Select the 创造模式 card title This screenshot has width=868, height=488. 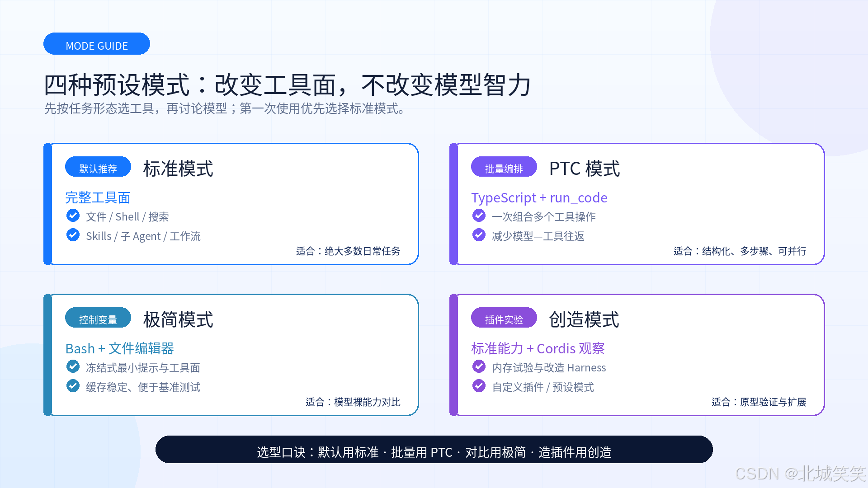coord(584,319)
